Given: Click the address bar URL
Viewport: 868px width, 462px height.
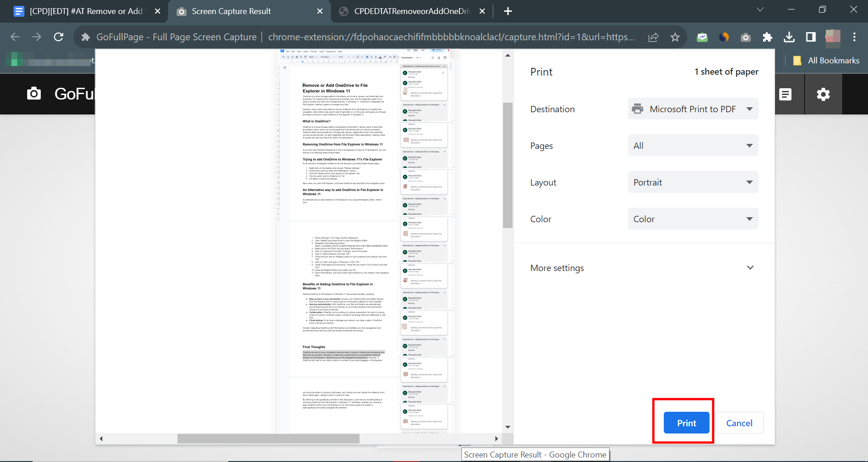Looking at the screenshot, I should click(451, 37).
